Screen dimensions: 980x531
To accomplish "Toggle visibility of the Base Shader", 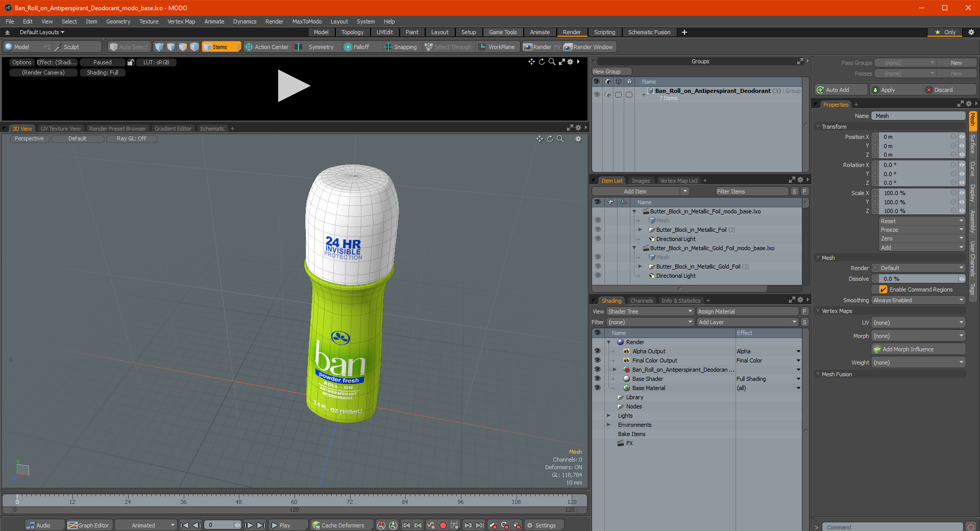I will point(597,379).
